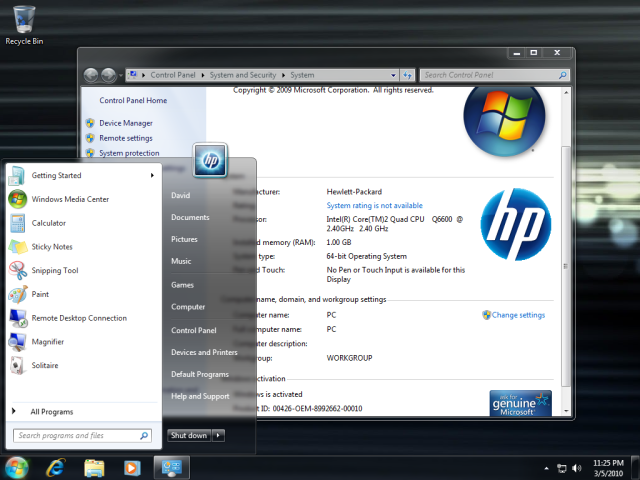
Task: Launch Internet Explorer from the taskbar
Action: (56, 468)
